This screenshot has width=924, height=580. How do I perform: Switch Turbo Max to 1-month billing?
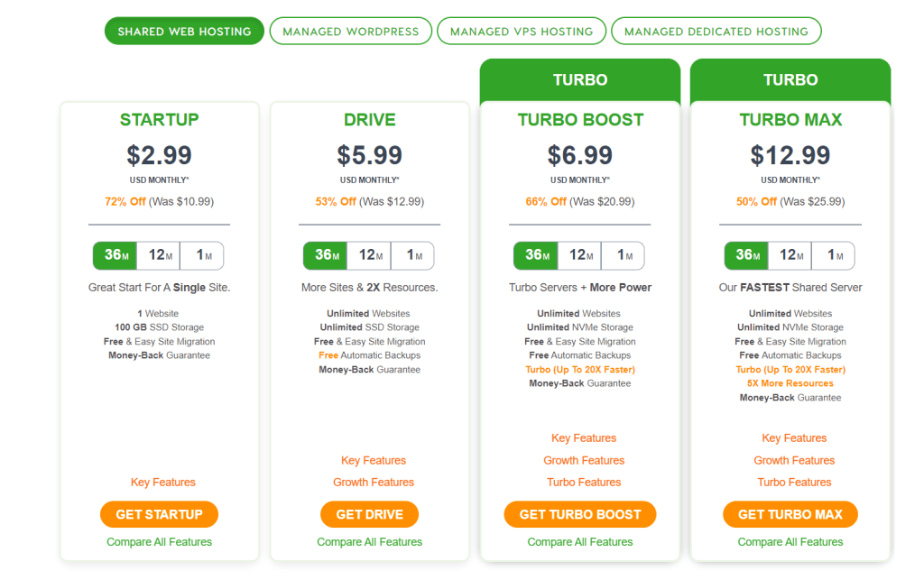point(836,255)
